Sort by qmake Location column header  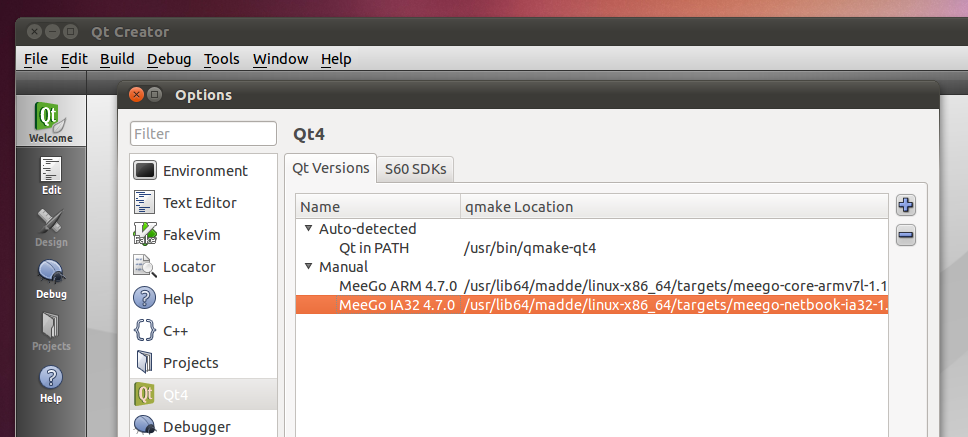pyautogui.click(x=519, y=207)
